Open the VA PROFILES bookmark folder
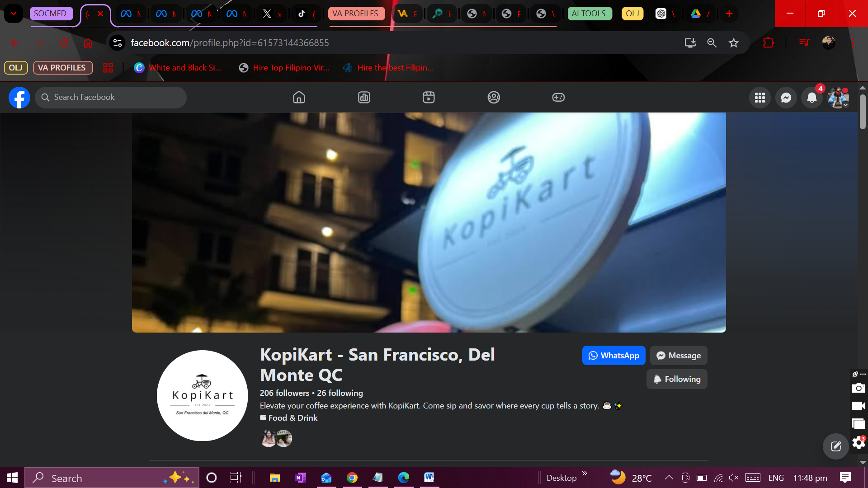 pos(62,68)
